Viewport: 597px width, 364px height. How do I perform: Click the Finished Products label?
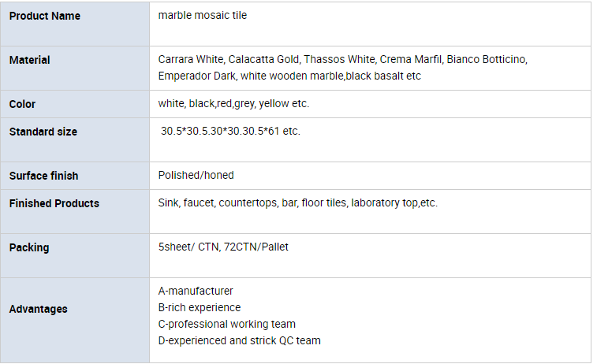(x=54, y=203)
